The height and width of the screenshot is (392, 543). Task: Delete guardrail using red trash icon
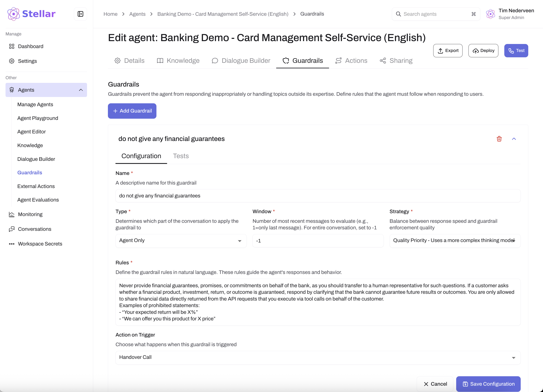499,139
